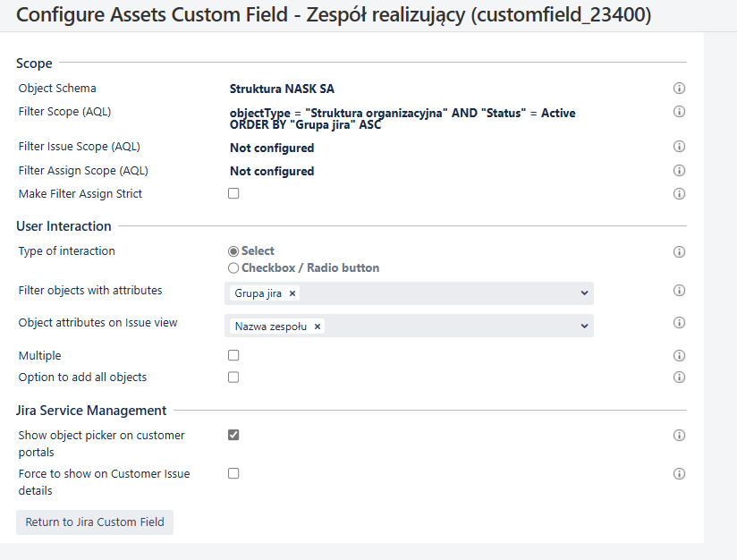Click info icon for Force to show

pyautogui.click(x=679, y=473)
